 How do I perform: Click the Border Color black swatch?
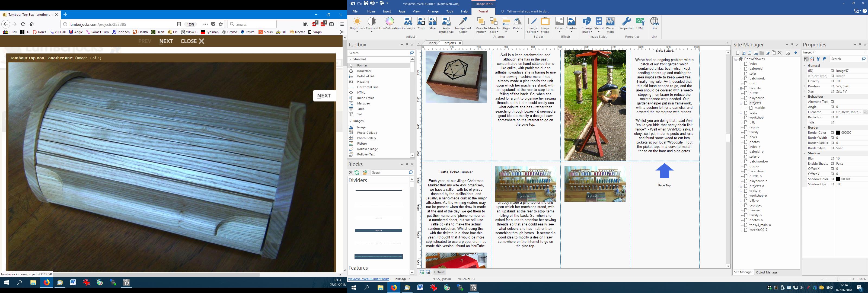[838, 133]
